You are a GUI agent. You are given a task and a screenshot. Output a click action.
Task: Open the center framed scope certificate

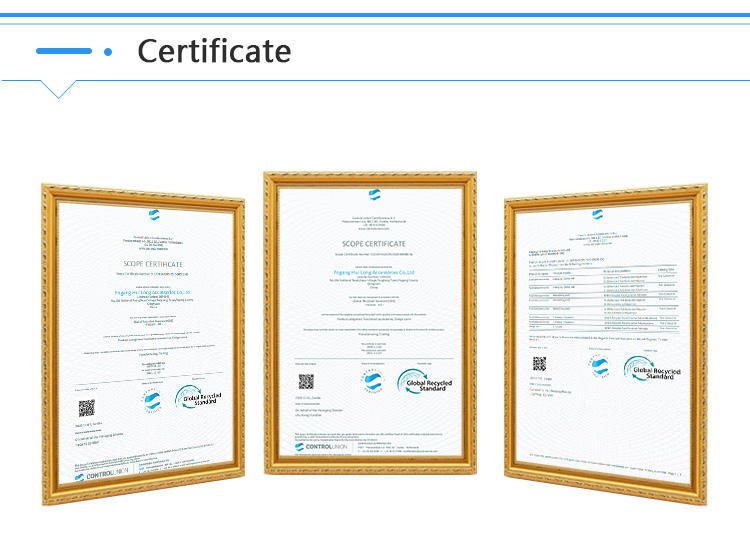pyautogui.click(x=370, y=323)
